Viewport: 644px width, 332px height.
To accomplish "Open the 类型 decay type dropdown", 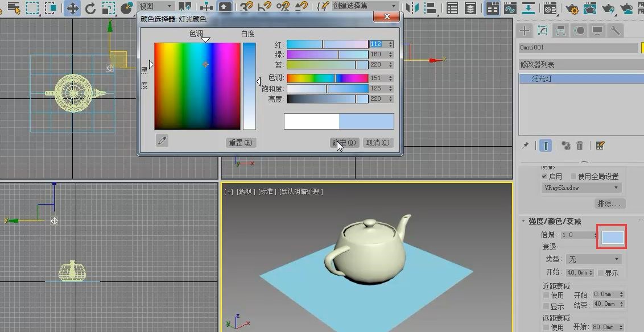I will pyautogui.click(x=593, y=259).
